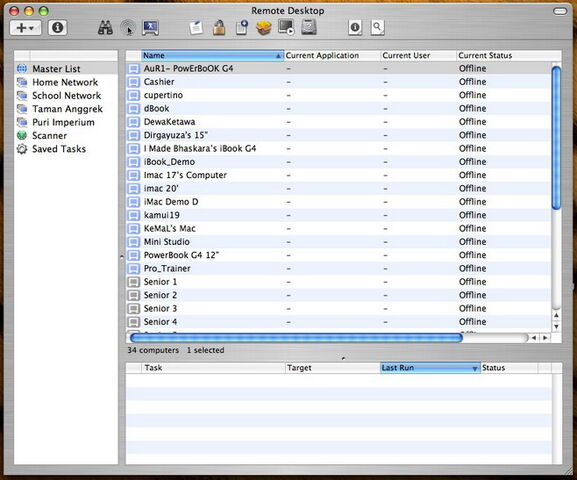577x480 pixels.
Task: Click the Master List globe icon
Action: (x=22, y=69)
